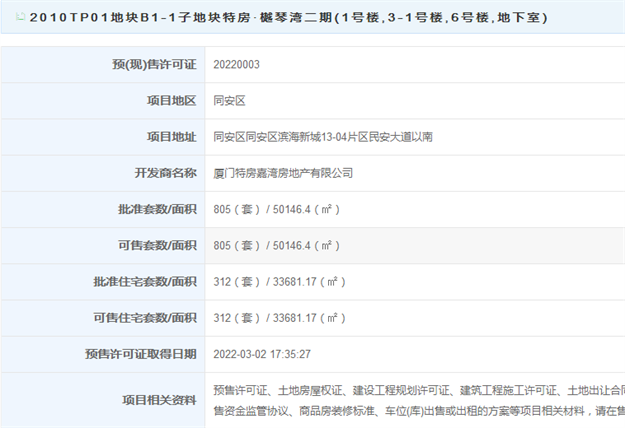Select the line starting 售资金监管协议、商品房装修标准

coord(419,411)
